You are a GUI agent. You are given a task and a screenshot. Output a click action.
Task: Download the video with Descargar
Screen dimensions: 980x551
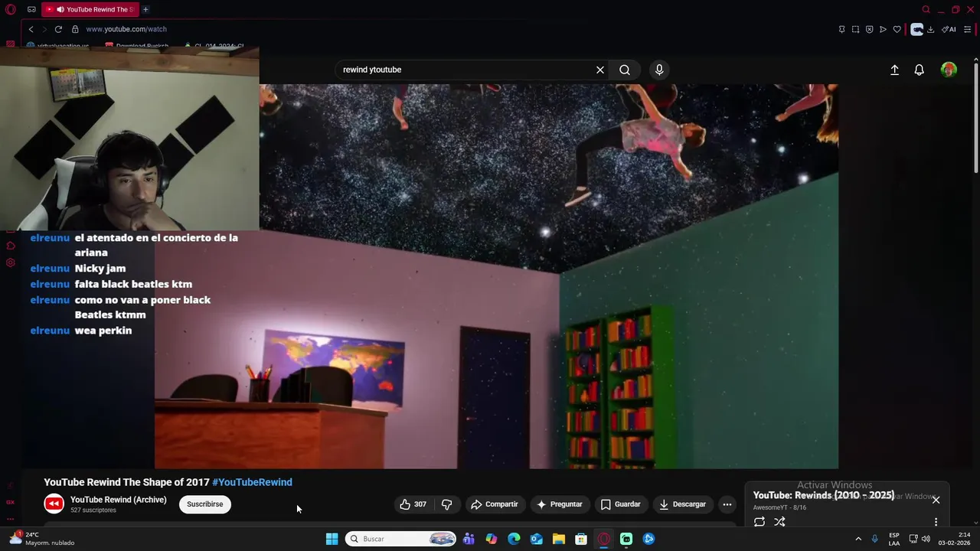[683, 504]
